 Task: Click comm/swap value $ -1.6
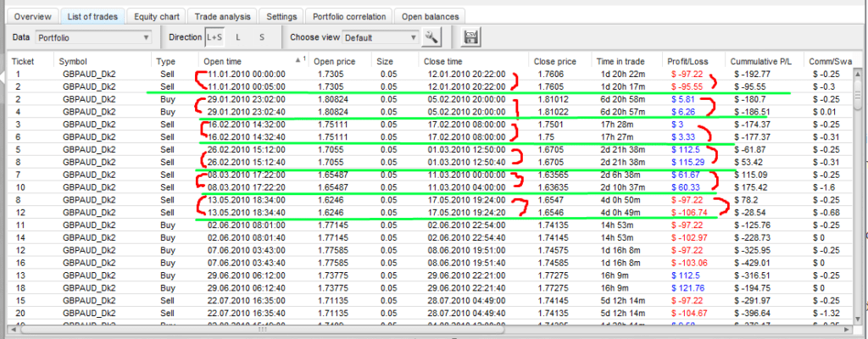pyautogui.click(x=824, y=187)
